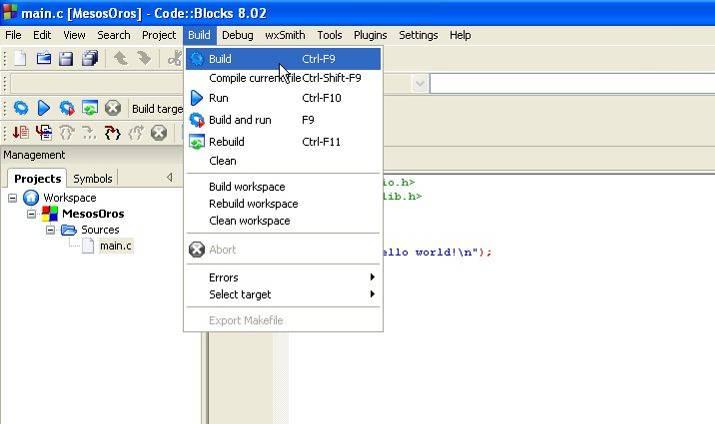The image size is (715, 424).
Task: Open the dropdown arrow beside the white search field
Action: [x=420, y=83]
